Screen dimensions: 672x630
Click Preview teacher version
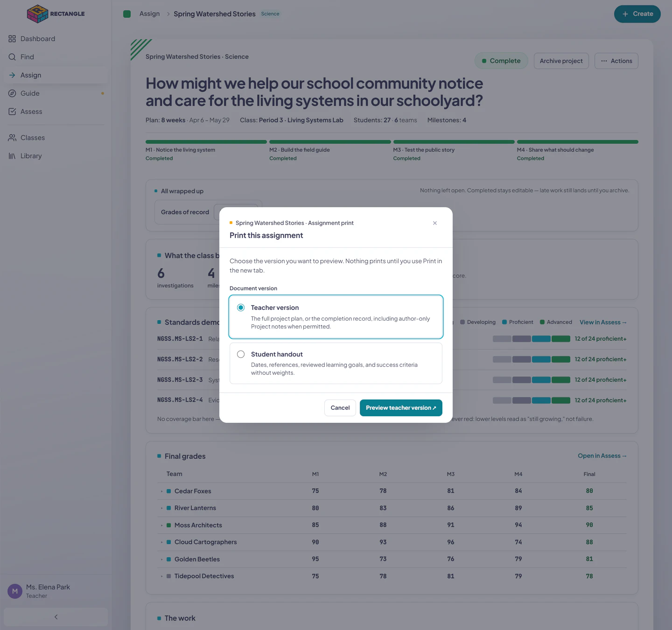pyautogui.click(x=401, y=408)
